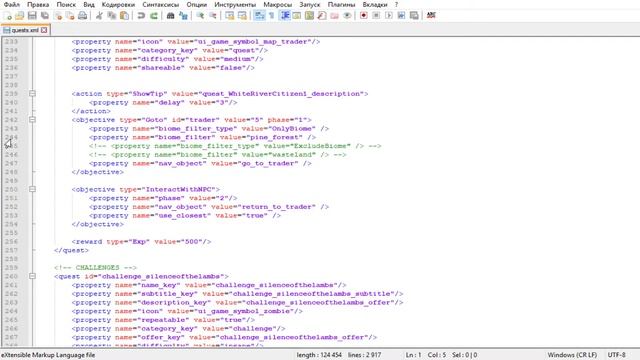Open Find with the binoculars icon
The width and height of the screenshot is (640, 360).
tap(171, 16)
